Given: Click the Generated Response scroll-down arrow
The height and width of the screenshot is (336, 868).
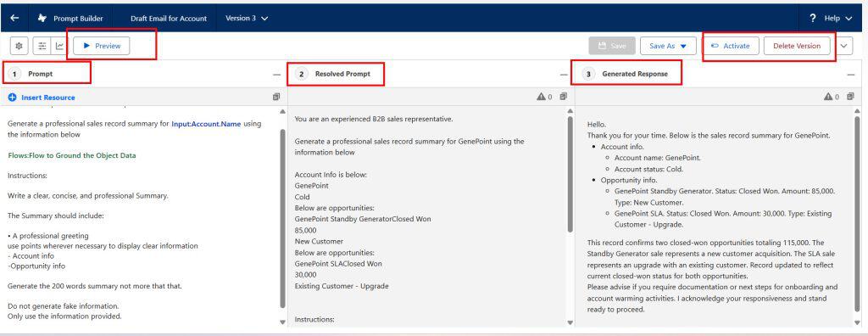Looking at the screenshot, I should pos(857,322).
